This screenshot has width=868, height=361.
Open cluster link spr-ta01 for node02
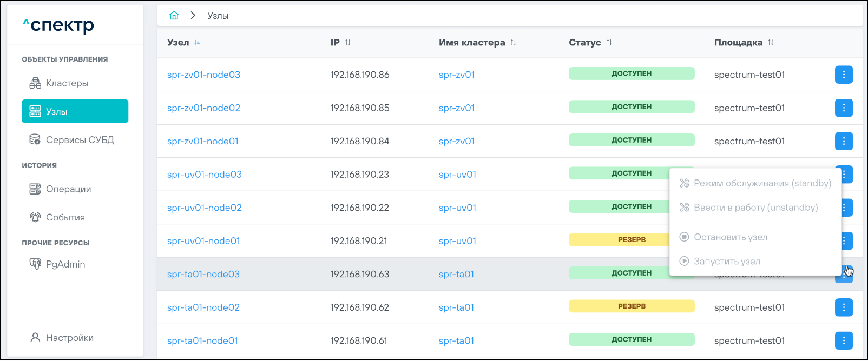(456, 307)
